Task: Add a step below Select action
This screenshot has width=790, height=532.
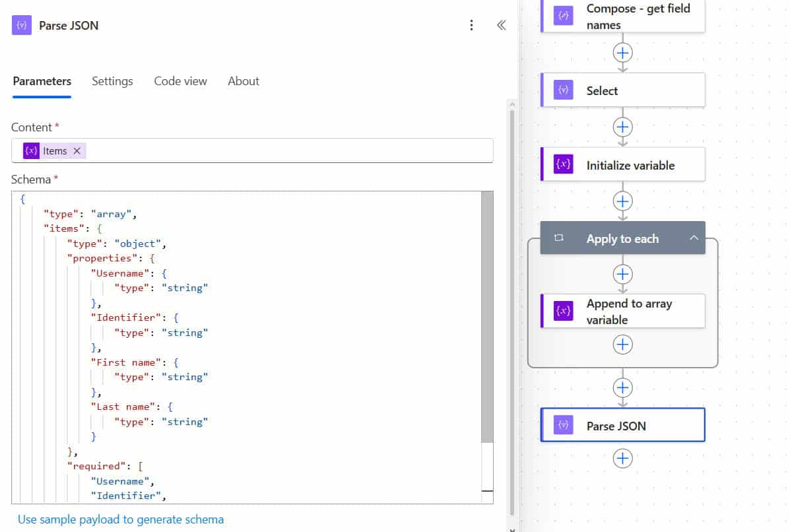Action: click(x=623, y=127)
